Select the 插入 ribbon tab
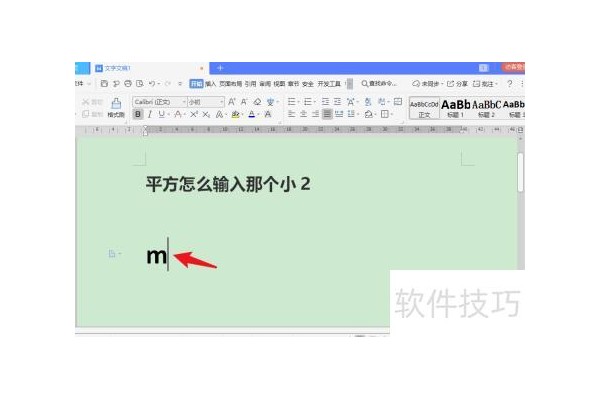The height and width of the screenshot is (400, 600). [210, 83]
